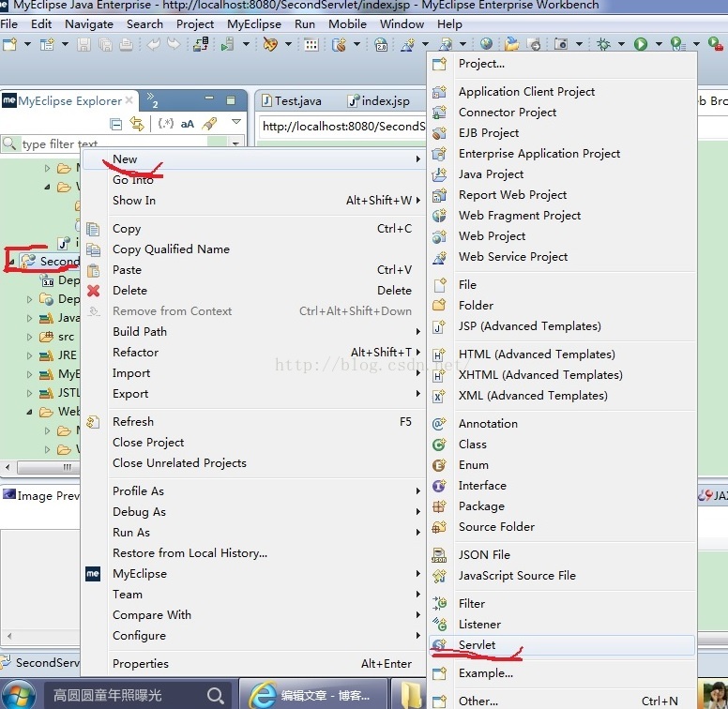Select Build Path in context menu
Image resolution: width=728 pixels, height=709 pixels.
tap(253, 332)
